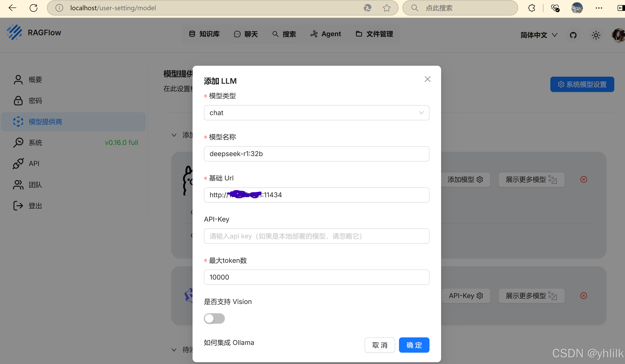Image resolution: width=625 pixels, height=364 pixels.
Task: Open the browser extensions puzzle icon
Action: tap(531, 8)
